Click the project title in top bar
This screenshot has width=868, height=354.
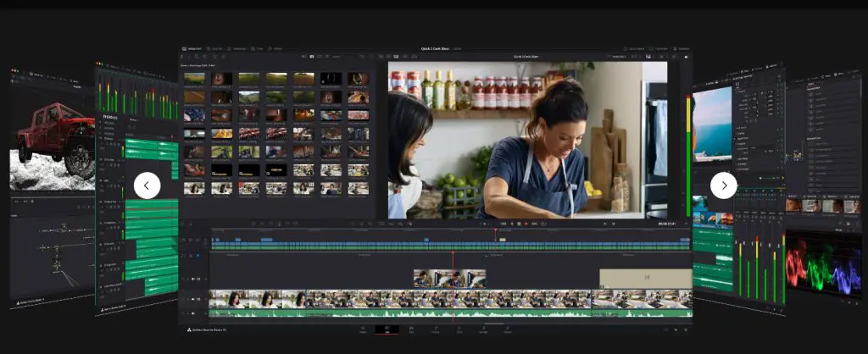(x=434, y=48)
